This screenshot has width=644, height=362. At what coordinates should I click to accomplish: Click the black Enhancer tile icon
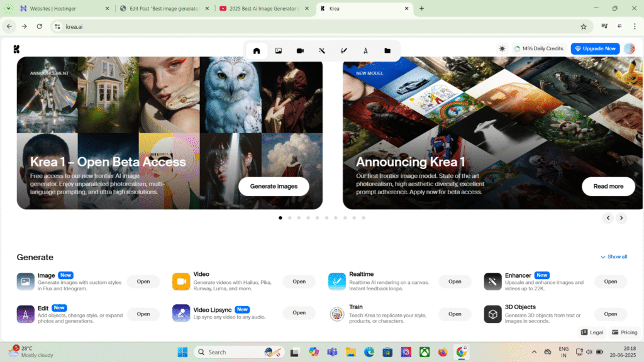[492, 282]
